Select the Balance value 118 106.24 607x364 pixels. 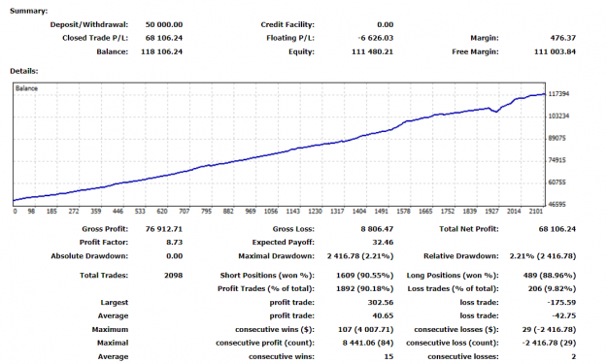click(x=161, y=51)
